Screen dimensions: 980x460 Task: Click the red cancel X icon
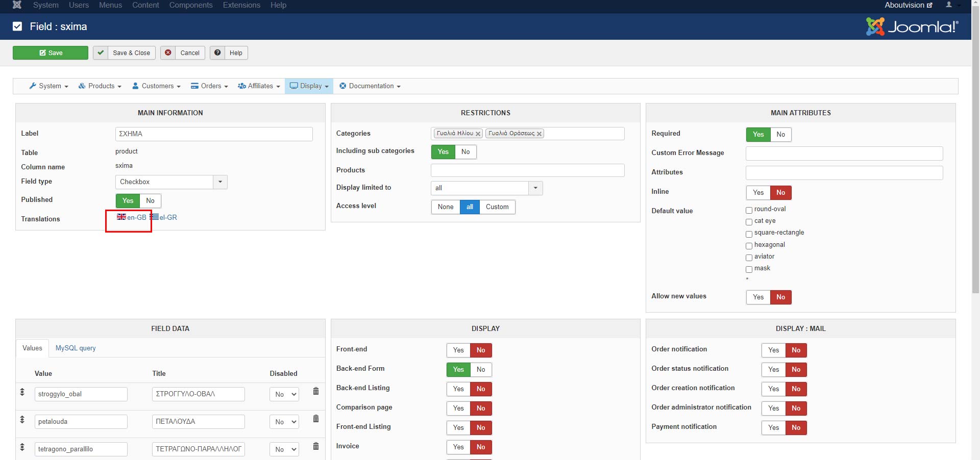click(x=168, y=53)
